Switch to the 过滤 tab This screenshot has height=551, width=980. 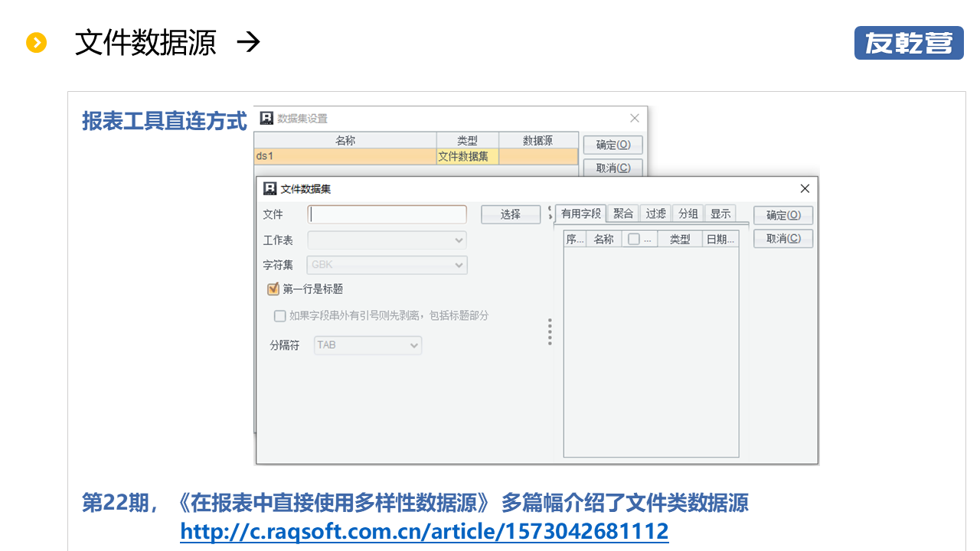(655, 214)
